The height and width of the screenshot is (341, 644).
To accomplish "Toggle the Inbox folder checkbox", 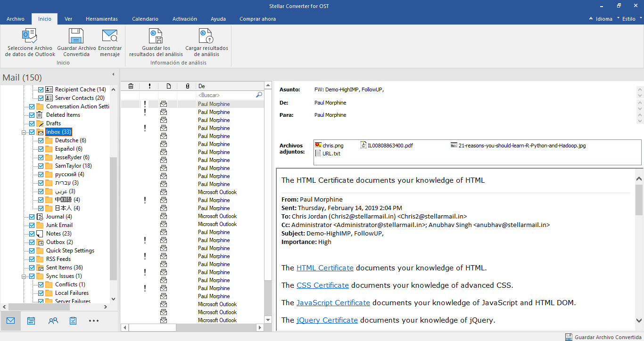I will (32, 132).
